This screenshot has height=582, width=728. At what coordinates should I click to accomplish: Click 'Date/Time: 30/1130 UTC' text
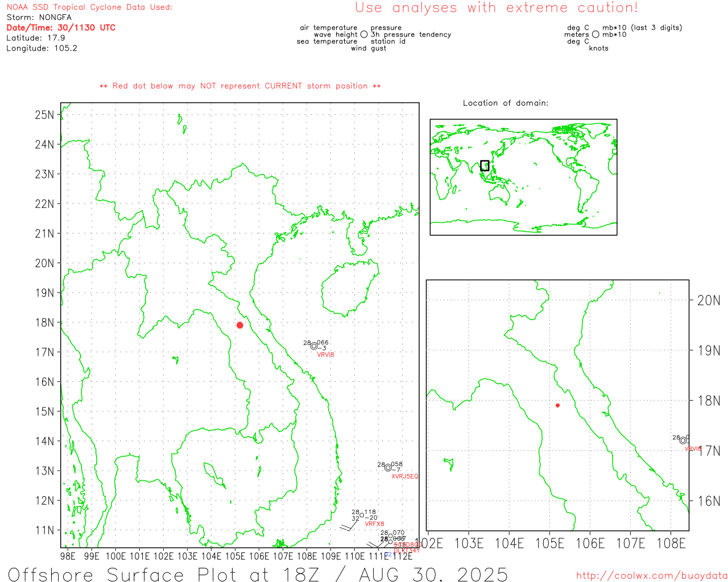pos(61,28)
